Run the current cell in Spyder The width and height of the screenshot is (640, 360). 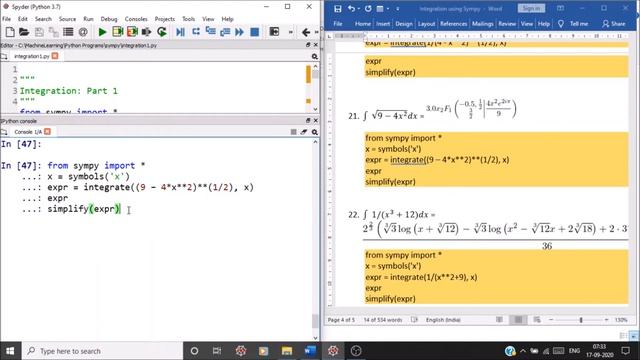pos(118,32)
